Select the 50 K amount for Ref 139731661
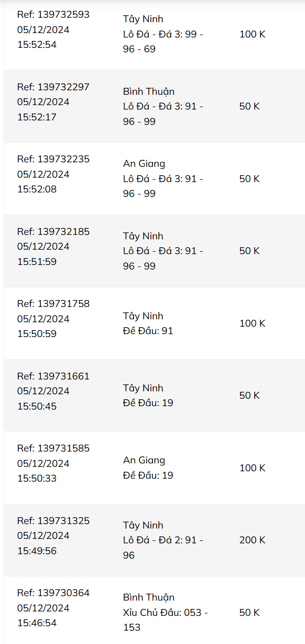Viewport: 305px width, 644px height. pos(249,395)
